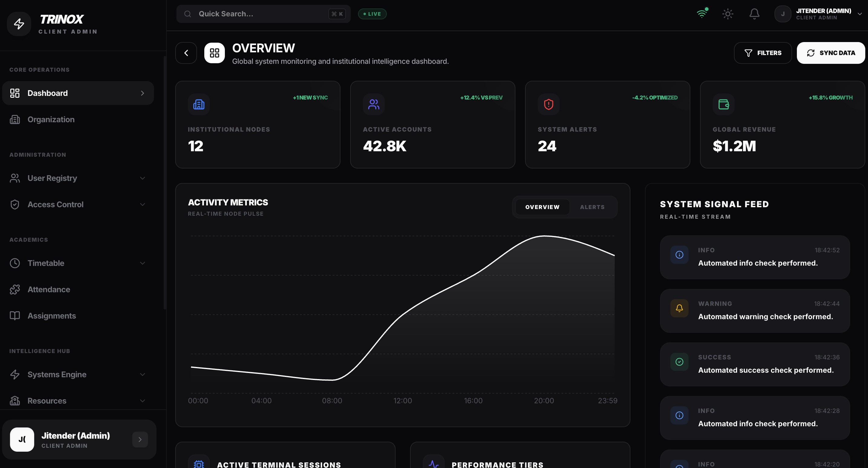Expand the Timetable chevron
868x468 pixels.
coord(142,263)
